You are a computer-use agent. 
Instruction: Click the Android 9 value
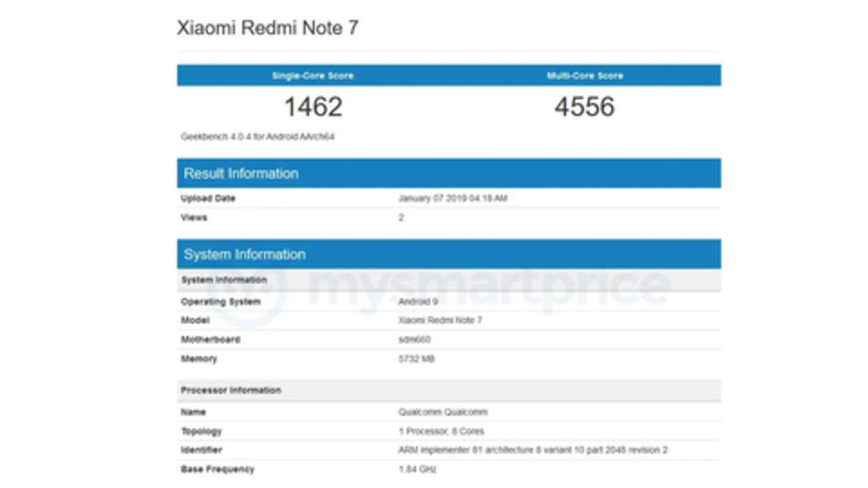[x=418, y=302]
